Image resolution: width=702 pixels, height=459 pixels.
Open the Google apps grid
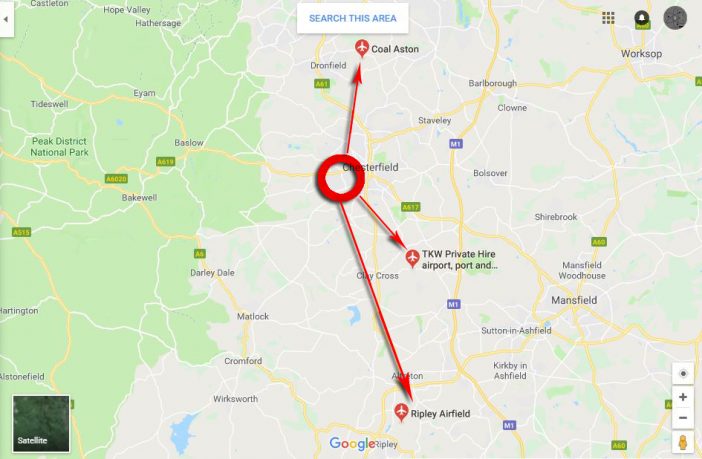[608, 18]
